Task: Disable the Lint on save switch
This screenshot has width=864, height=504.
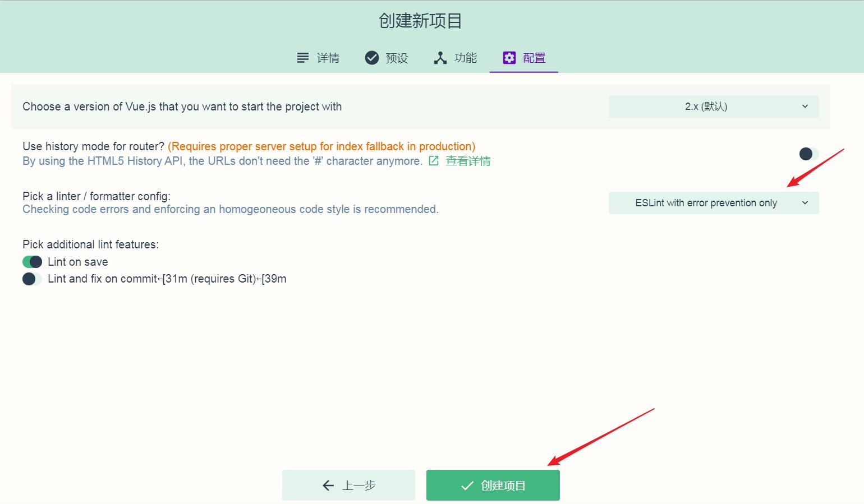Action: [32, 262]
